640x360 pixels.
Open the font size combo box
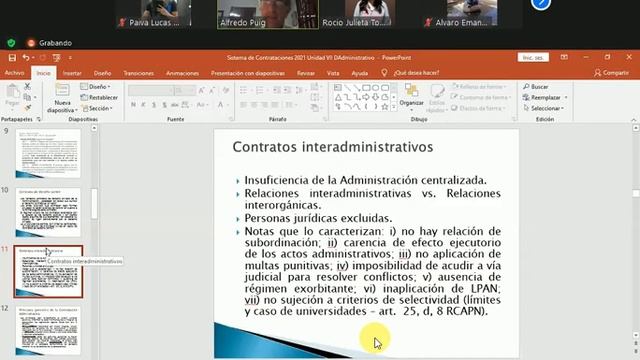[x=184, y=91]
